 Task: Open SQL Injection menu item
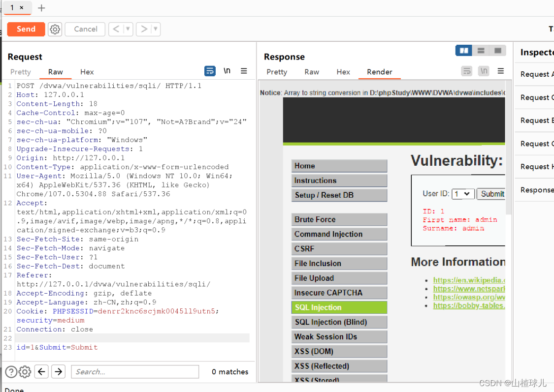click(339, 307)
